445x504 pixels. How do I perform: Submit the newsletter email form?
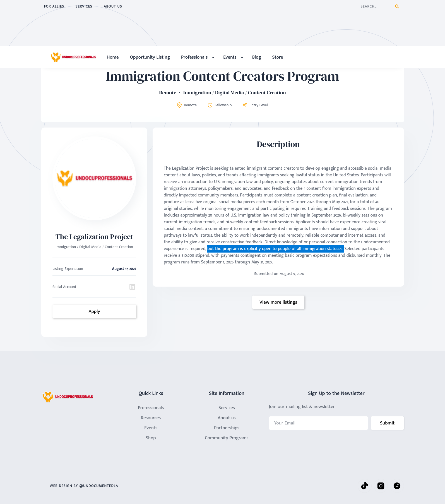tap(387, 423)
